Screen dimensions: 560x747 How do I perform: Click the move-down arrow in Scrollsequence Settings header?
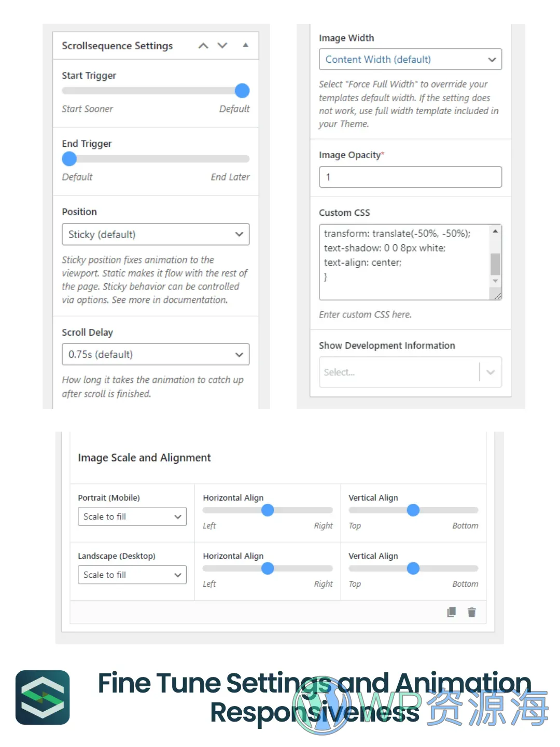pyautogui.click(x=222, y=46)
